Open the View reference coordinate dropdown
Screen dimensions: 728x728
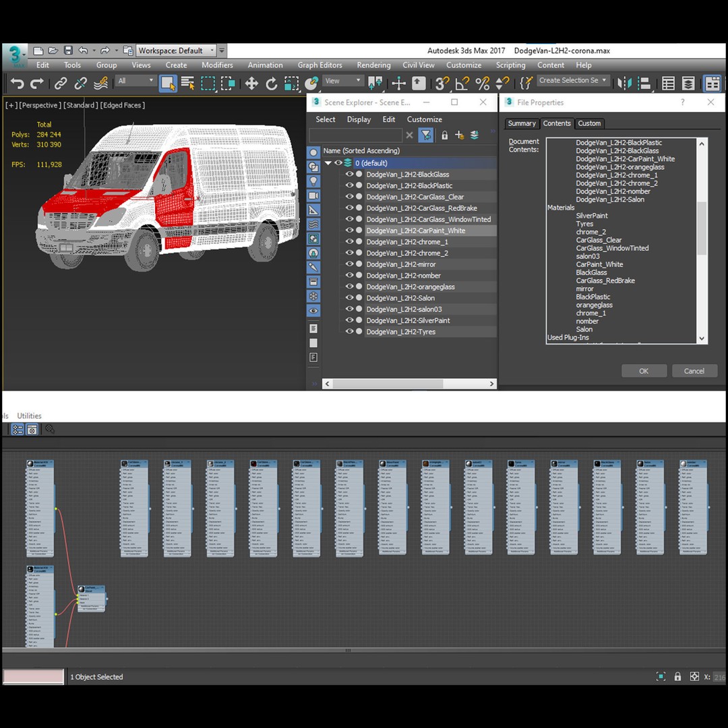pos(342,81)
